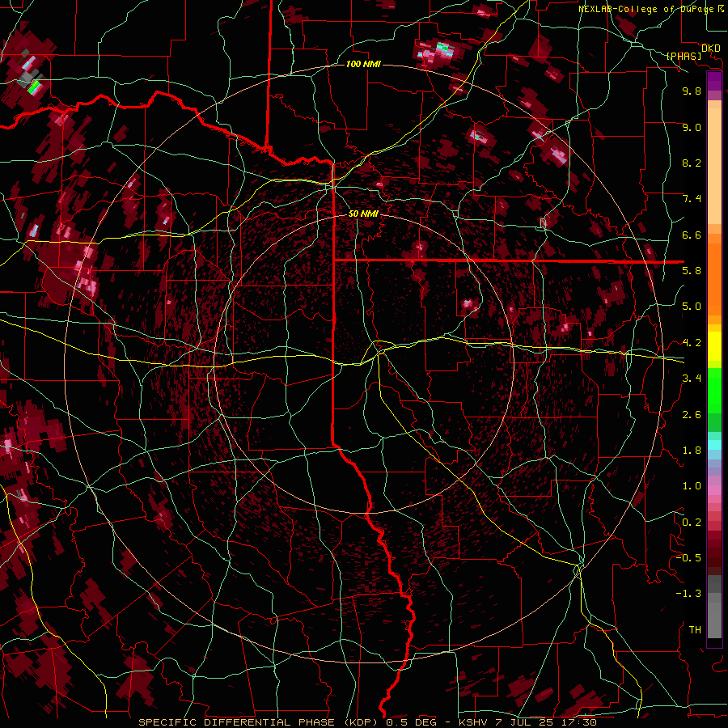Click the 50 NMI range ring label
The height and width of the screenshot is (728, 728).
click(x=363, y=214)
